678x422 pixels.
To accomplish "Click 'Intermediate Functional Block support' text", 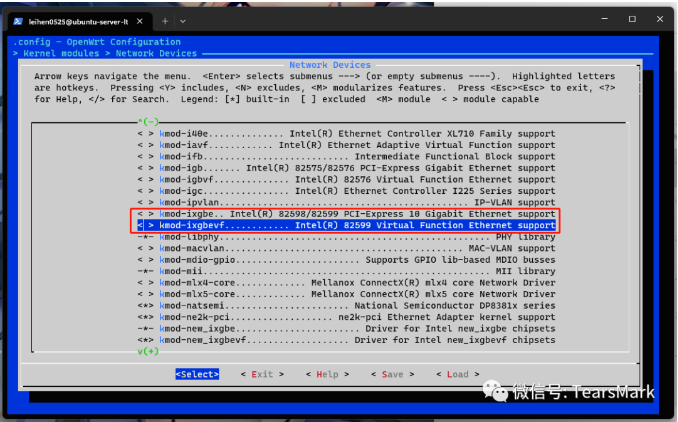I will click(x=455, y=157).
